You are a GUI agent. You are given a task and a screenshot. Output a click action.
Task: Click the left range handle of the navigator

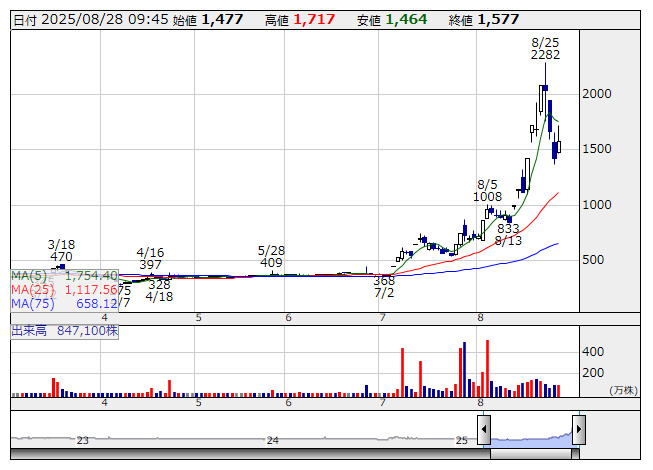point(484,431)
